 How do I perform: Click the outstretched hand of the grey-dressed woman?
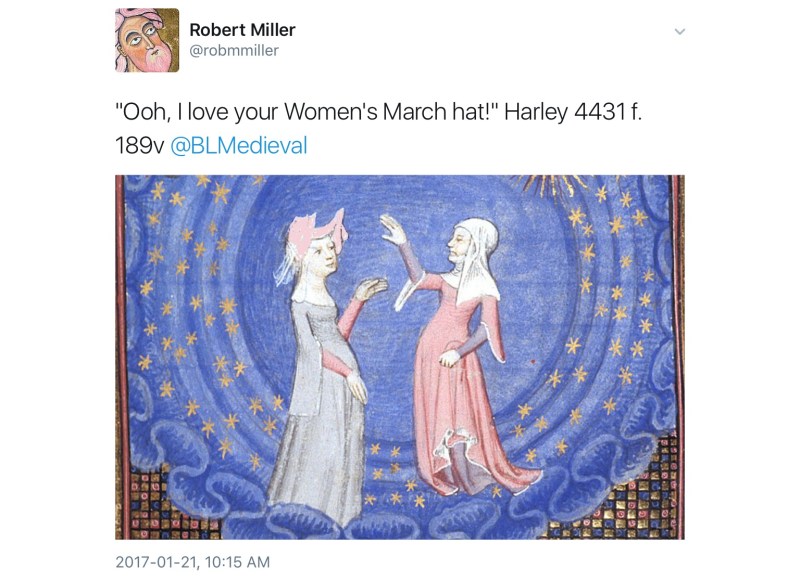(x=370, y=289)
